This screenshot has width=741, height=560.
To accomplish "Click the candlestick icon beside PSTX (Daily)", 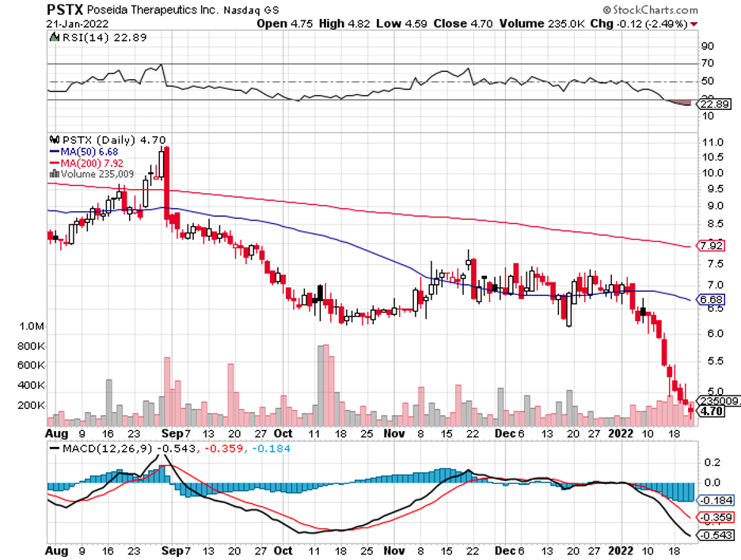I will (x=54, y=138).
